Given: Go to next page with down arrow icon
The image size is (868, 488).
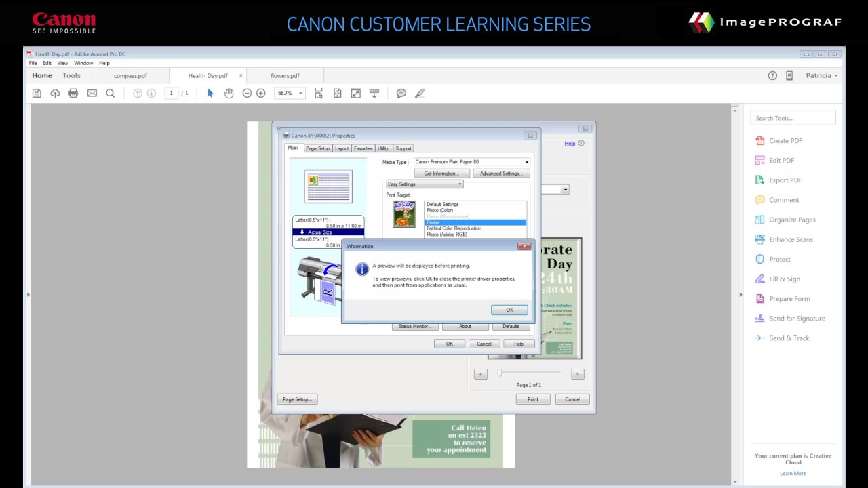Looking at the screenshot, I should click(x=151, y=93).
